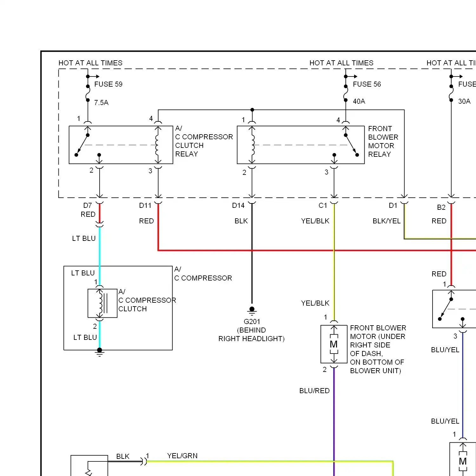The image size is (476, 476).
Task: Click the FUSE 56 label
Action: 367,84
